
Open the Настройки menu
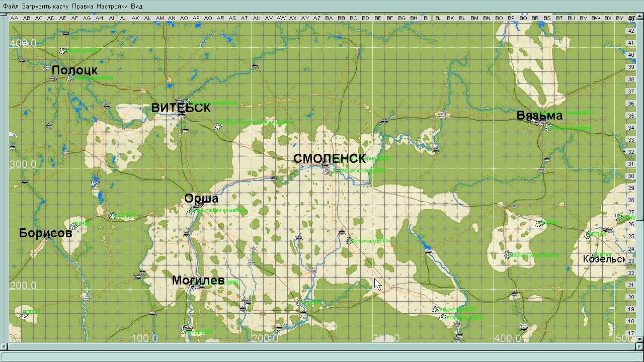pyautogui.click(x=112, y=6)
